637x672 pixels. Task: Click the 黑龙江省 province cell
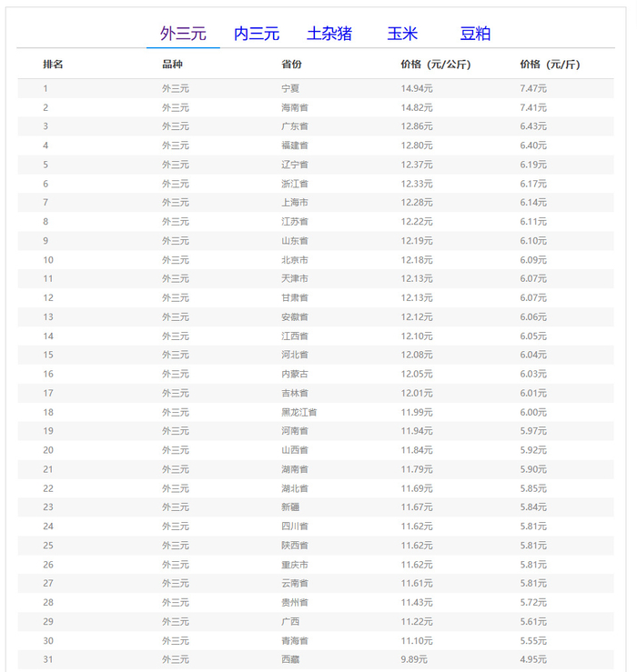tap(299, 412)
